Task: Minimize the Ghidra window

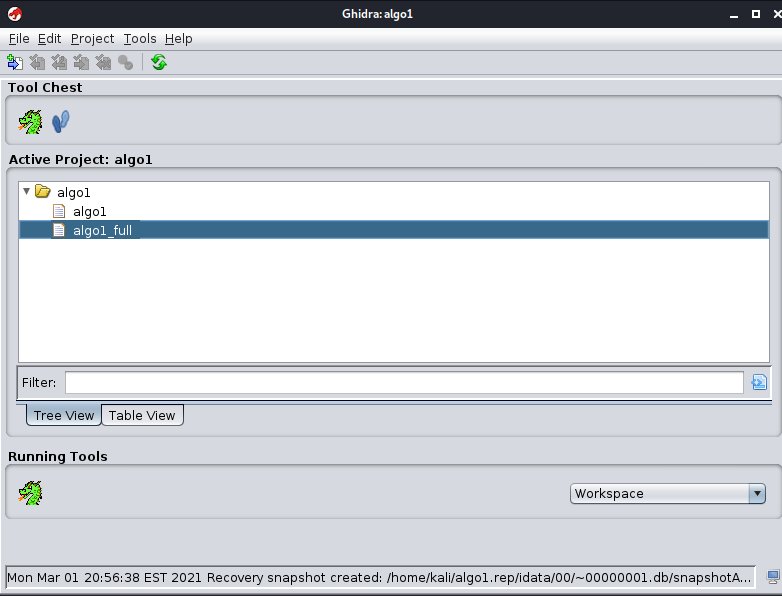Action: [x=734, y=14]
